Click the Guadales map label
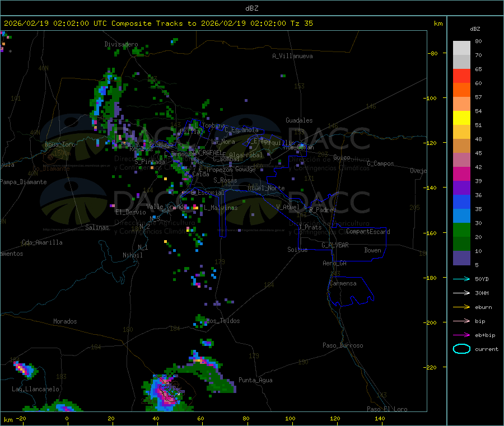 pos(299,120)
